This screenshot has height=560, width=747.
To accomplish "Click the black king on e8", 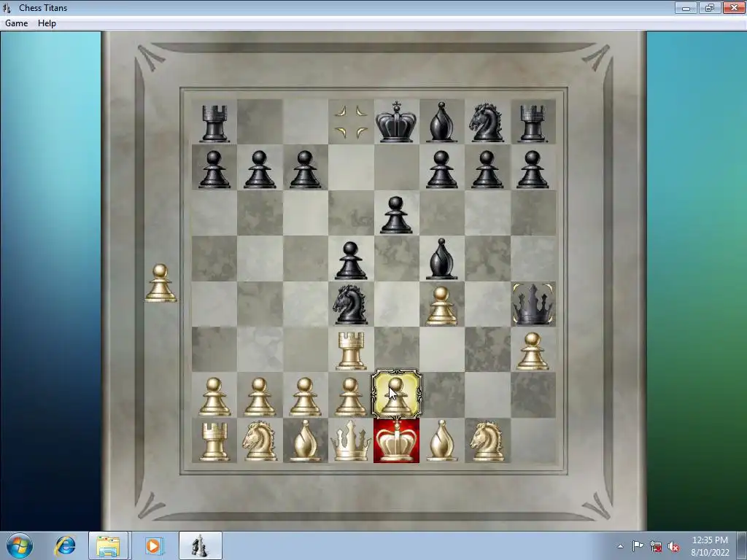I will pyautogui.click(x=396, y=122).
